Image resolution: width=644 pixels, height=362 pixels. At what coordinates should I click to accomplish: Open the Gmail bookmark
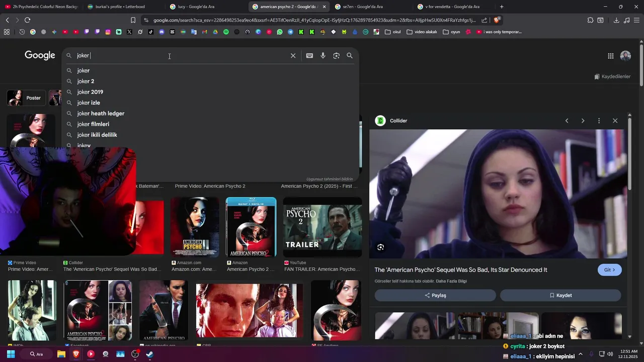point(204,32)
